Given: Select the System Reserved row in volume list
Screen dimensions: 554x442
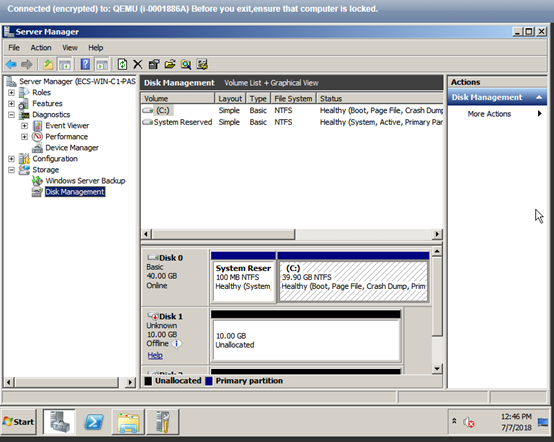Looking at the screenshot, I should 292,122.
